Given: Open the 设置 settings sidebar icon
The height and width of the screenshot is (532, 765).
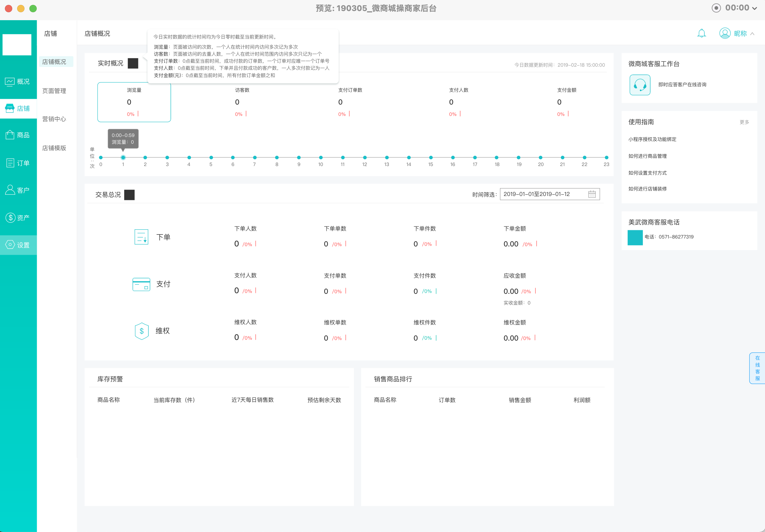Looking at the screenshot, I should (x=10, y=245).
